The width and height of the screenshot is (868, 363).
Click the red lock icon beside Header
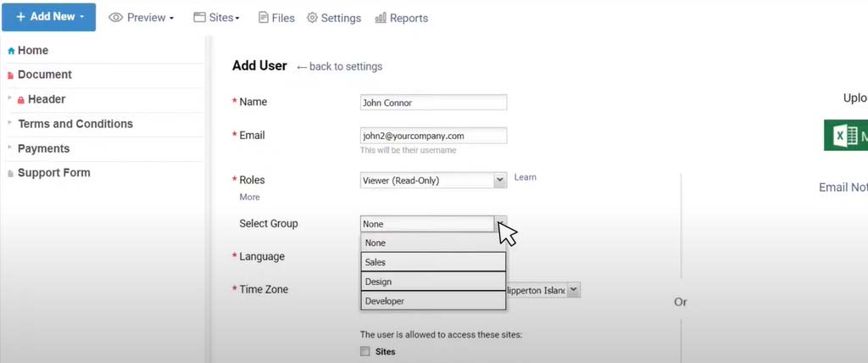[21, 100]
